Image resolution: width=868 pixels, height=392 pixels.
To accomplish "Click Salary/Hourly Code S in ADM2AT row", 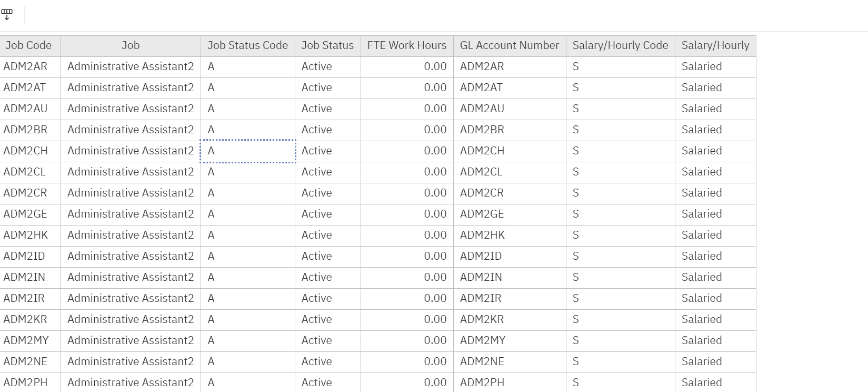I will tap(621, 88).
